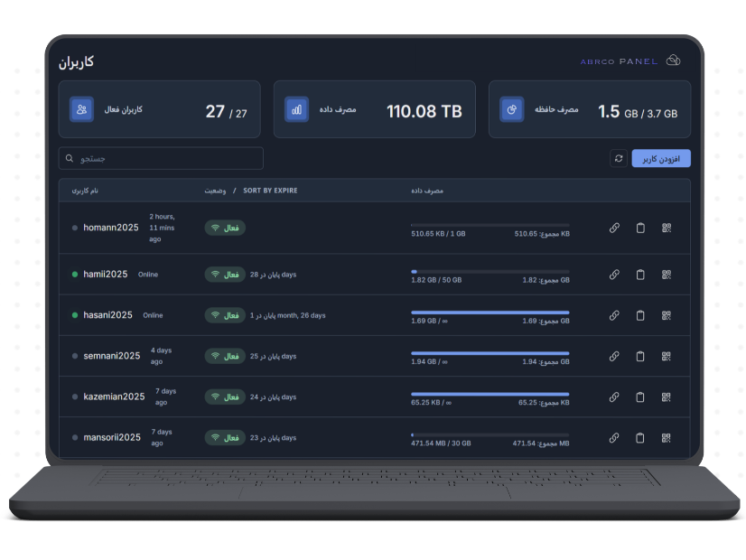Click the data usage chart icon

point(296,109)
